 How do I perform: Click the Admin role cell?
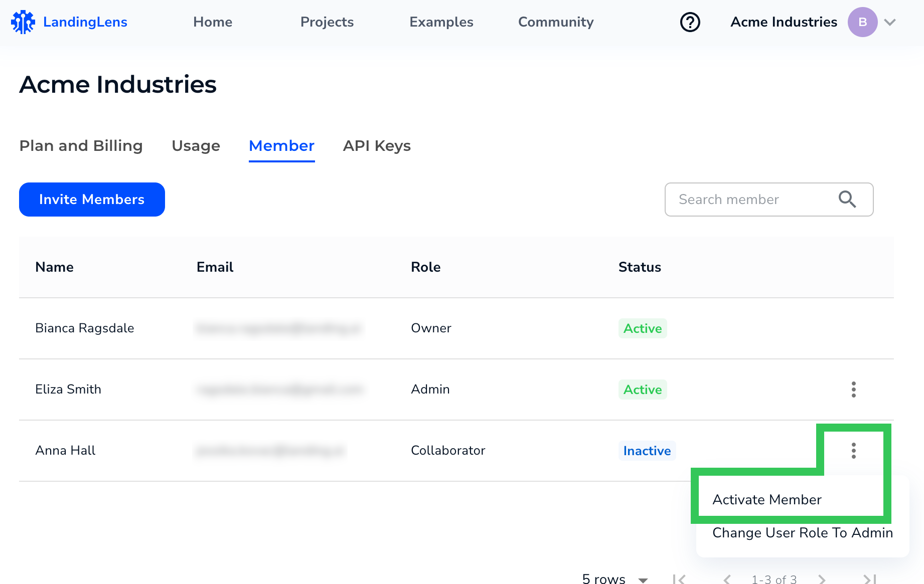coord(430,390)
